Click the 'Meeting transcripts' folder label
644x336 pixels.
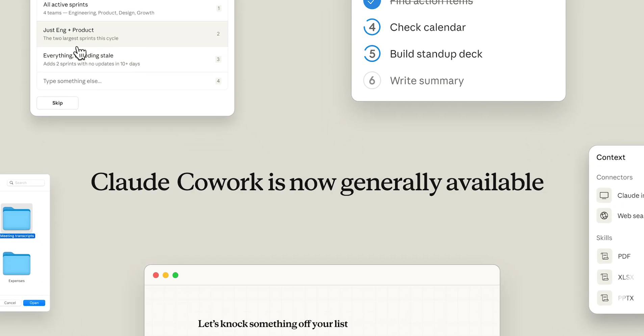[17, 236]
